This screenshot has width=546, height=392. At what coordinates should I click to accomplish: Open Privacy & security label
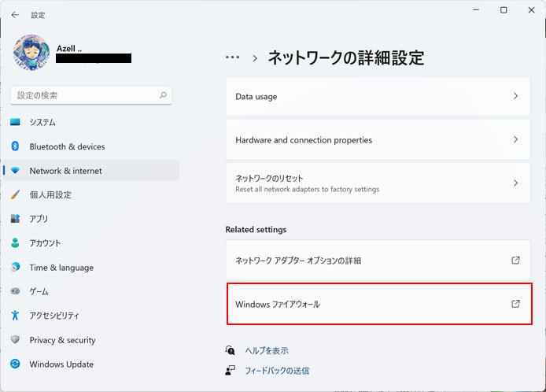coord(62,340)
